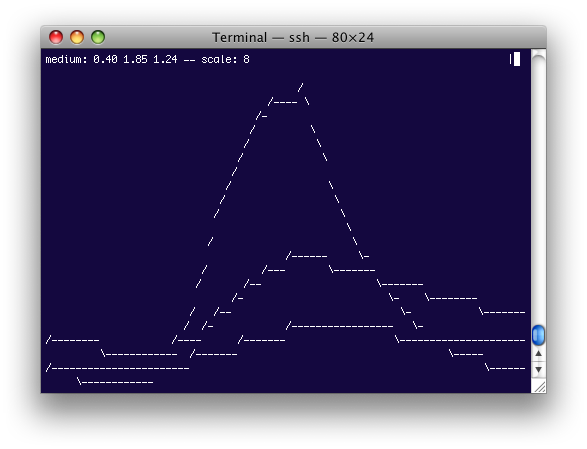Click the resize grip in window corner
Image resolution: width=587 pixels, height=449 pixels.
(x=539, y=386)
